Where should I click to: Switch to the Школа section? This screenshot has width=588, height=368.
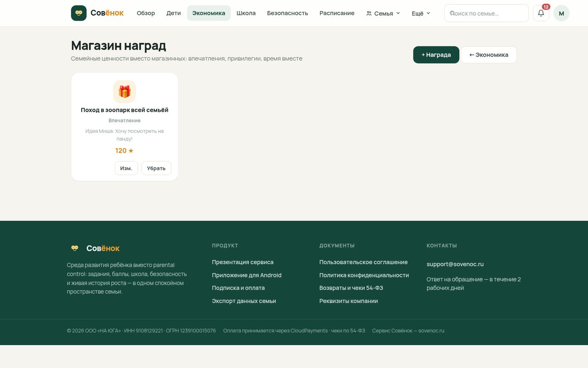point(246,13)
